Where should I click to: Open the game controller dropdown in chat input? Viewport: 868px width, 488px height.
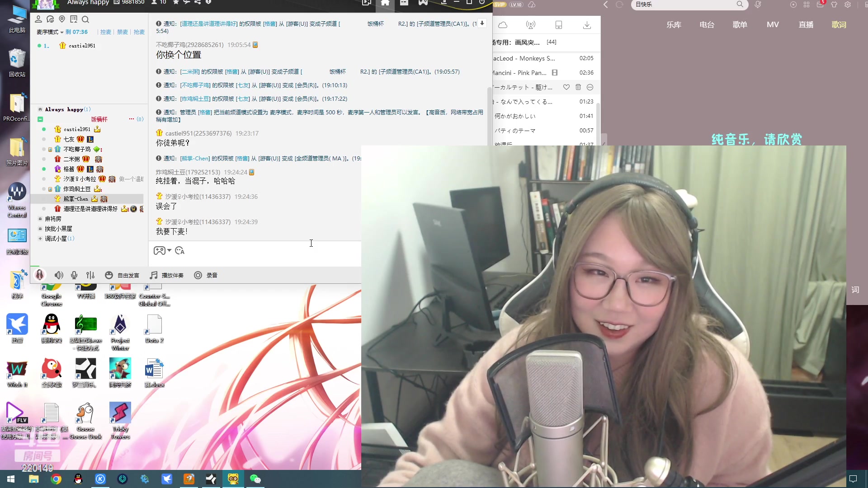coord(162,251)
